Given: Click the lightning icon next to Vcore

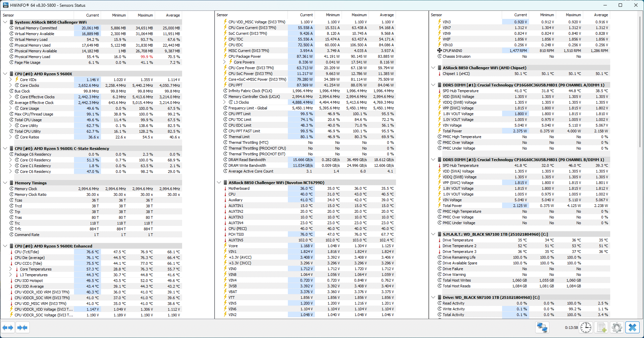Looking at the screenshot, I should pyautogui.click(x=225, y=246).
